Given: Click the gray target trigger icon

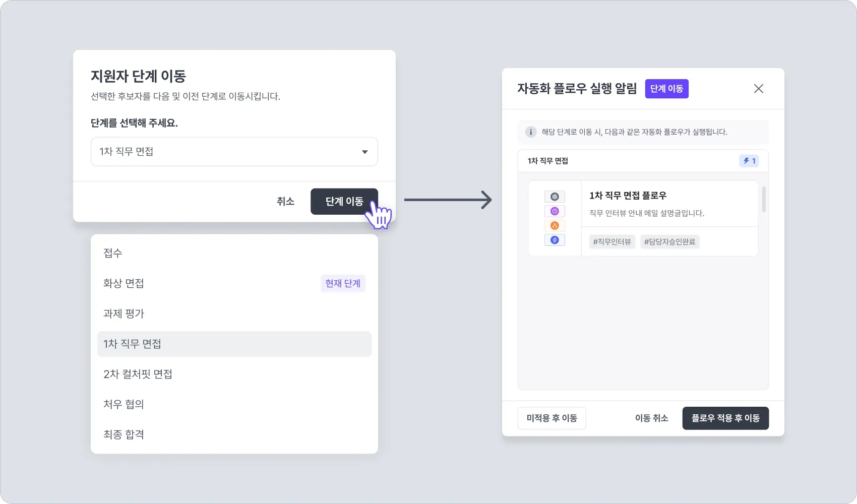Looking at the screenshot, I should tap(555, 197).
